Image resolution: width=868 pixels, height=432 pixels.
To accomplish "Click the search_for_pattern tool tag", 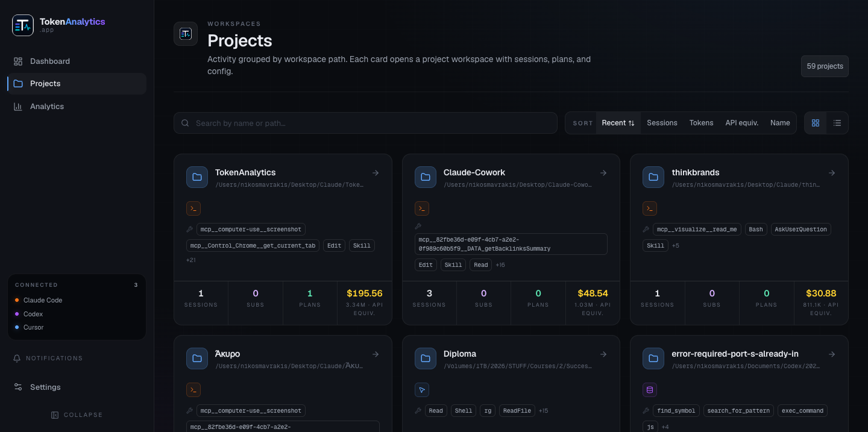I will [x=738, y=411].
